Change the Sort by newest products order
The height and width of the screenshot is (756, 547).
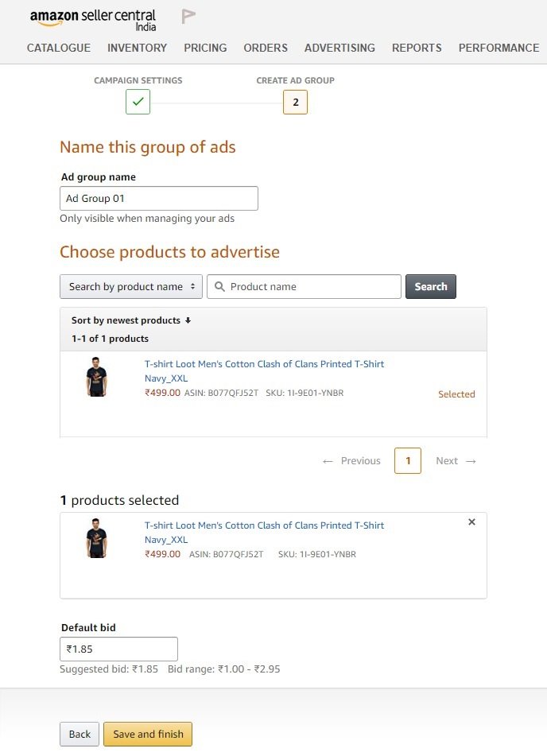pyautogui.click(x=131, y=320)
